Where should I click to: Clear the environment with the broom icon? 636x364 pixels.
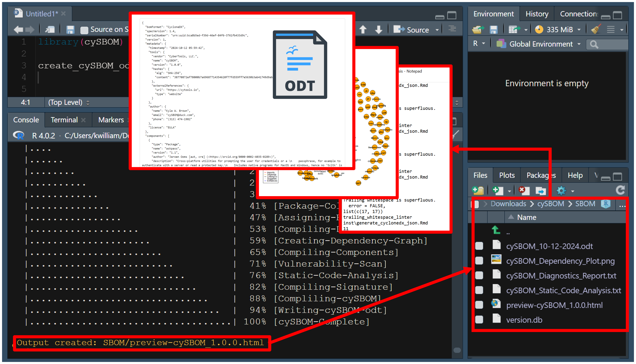(x=596, y=29)
